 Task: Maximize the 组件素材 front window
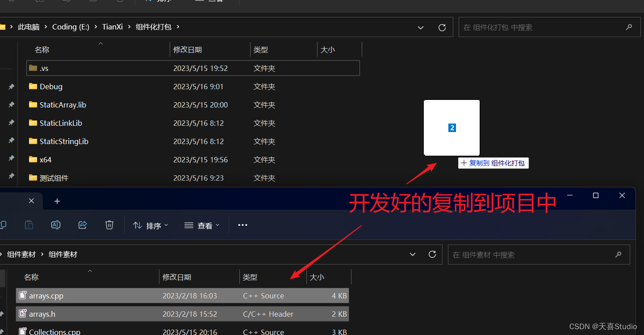point(595,195)
